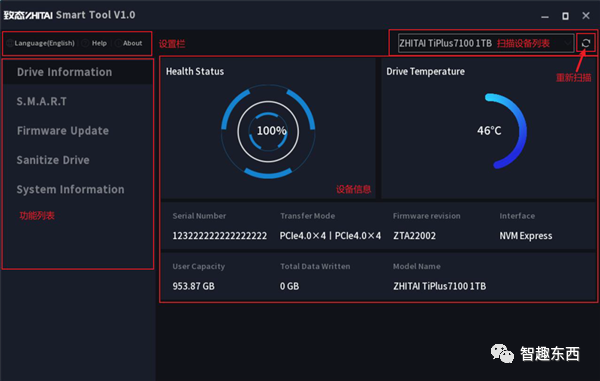The height and width of the screenshot is (381, 600).
Task: Click the Serial Number label
Action: coord(199,216)
